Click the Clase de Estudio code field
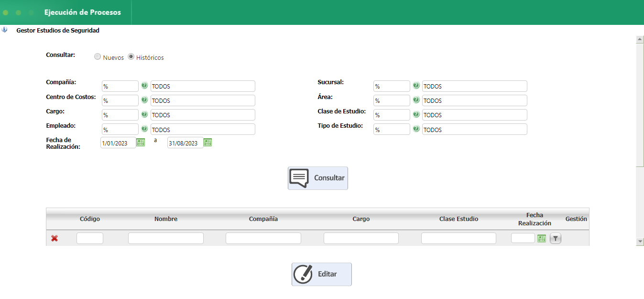Image resolution: width=644 pixels, height=299 pixels. (392, 115)
